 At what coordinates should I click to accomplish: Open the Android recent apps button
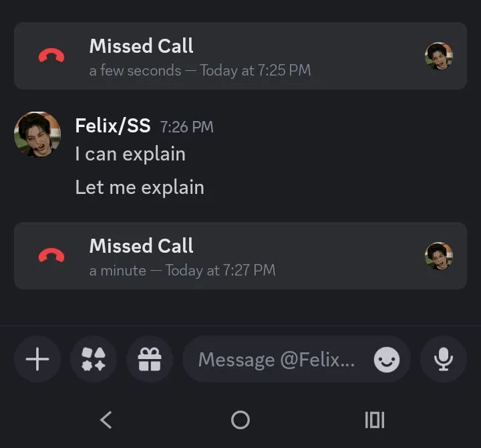[x=375, y=420]
